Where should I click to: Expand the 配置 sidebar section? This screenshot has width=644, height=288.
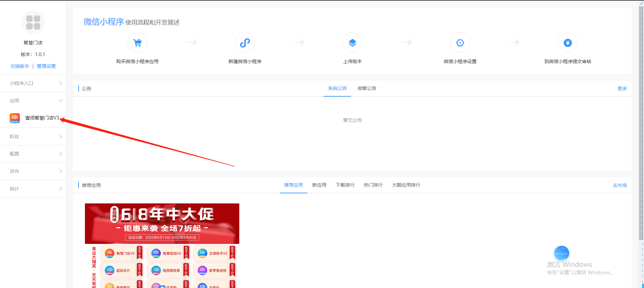[33, 154]
